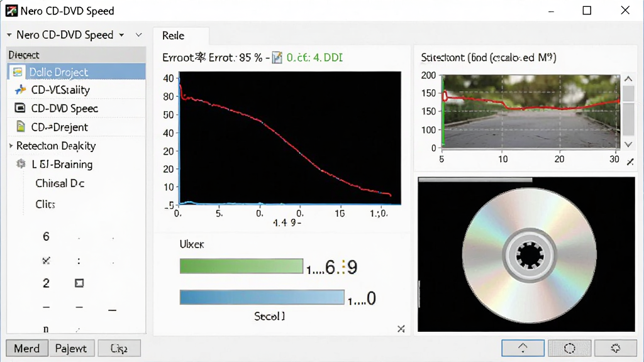Click the CD-DVD Speec disc-drive icon

point(19,108)
